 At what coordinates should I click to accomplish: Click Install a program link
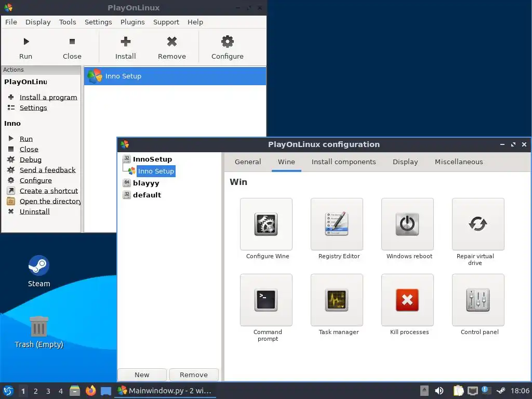pos(48,97)
